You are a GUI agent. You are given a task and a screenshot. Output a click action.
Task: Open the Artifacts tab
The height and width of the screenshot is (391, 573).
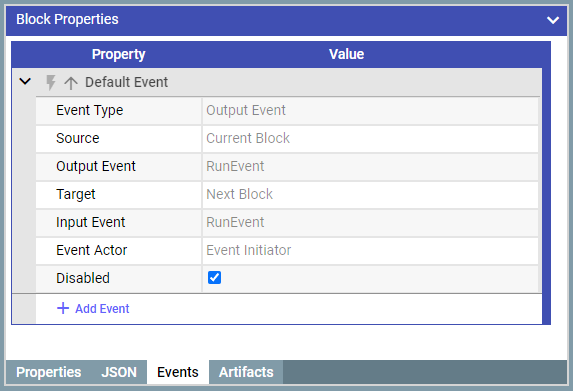point(246,372)
